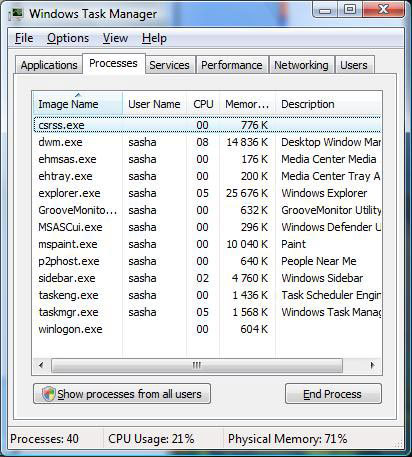Close the Windows Task Manager window
Viewport: 412px width, 457px height.
pos(383,9)
